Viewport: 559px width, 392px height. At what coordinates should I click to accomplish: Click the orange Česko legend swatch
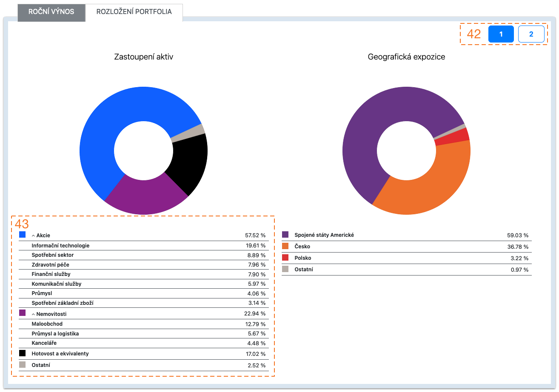pyautogui.click(x=285, y=246)
